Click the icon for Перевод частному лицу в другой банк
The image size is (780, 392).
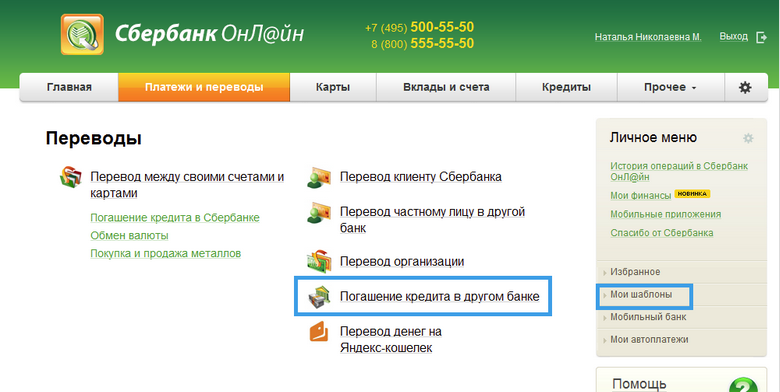pyautogui.click(x=319, y=212)
